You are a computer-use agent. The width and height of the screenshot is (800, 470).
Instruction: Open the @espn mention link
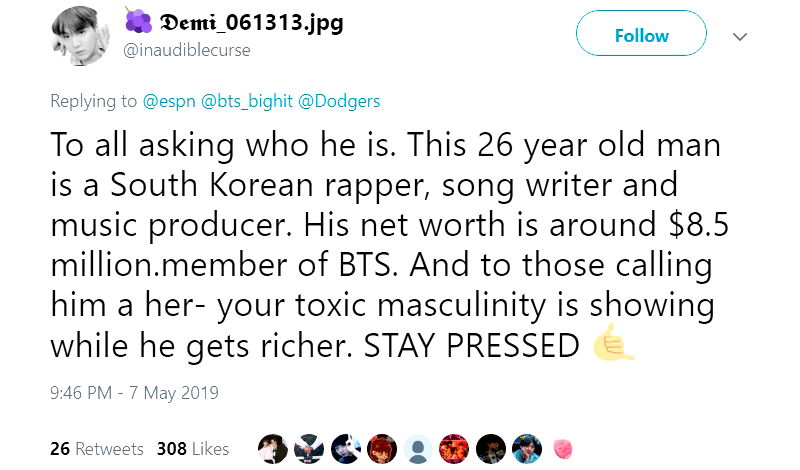pyautogui.click(x=169, y=101)
